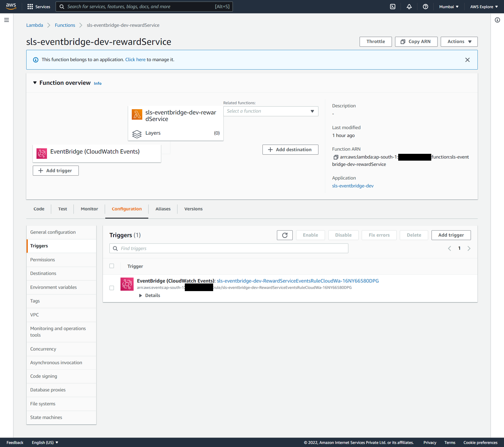Switch to the Versions tab
Image resolution: width=504 pixels, height=447 pixels.
(x=193, y=209)
